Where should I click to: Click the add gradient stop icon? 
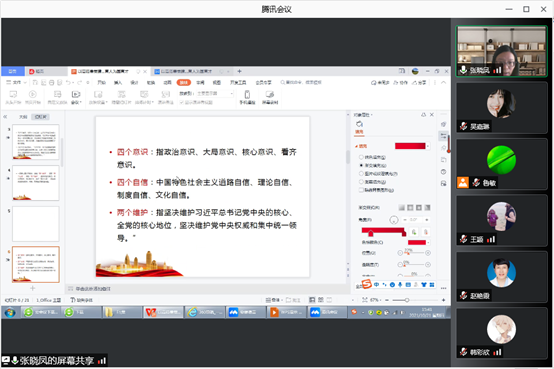pyautogui.click(x=414, y=232)
